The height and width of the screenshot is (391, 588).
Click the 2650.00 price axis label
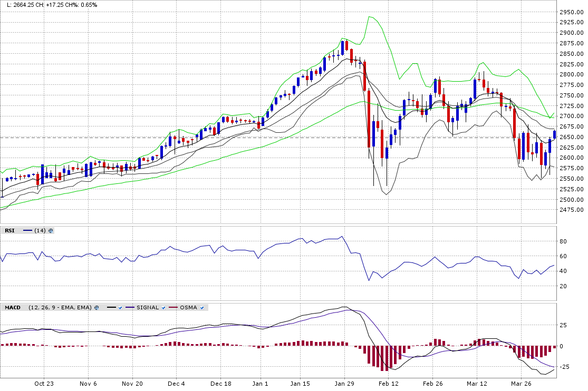572,137
